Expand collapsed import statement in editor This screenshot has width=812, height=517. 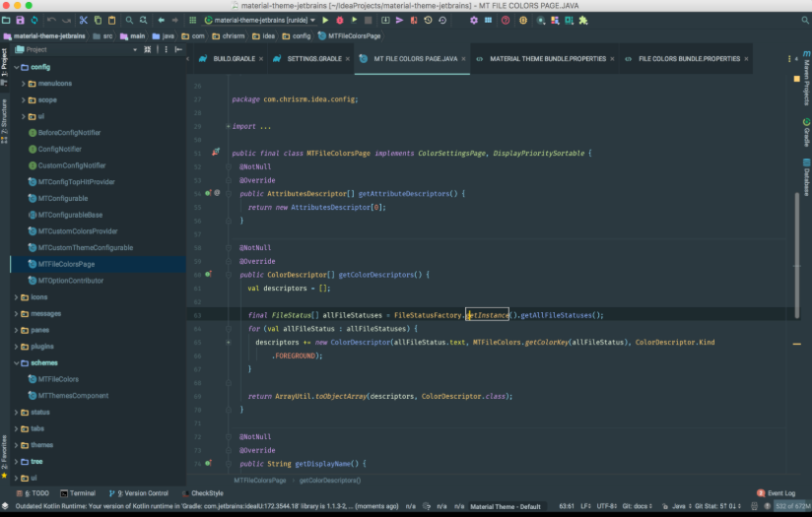click(229, 126)
